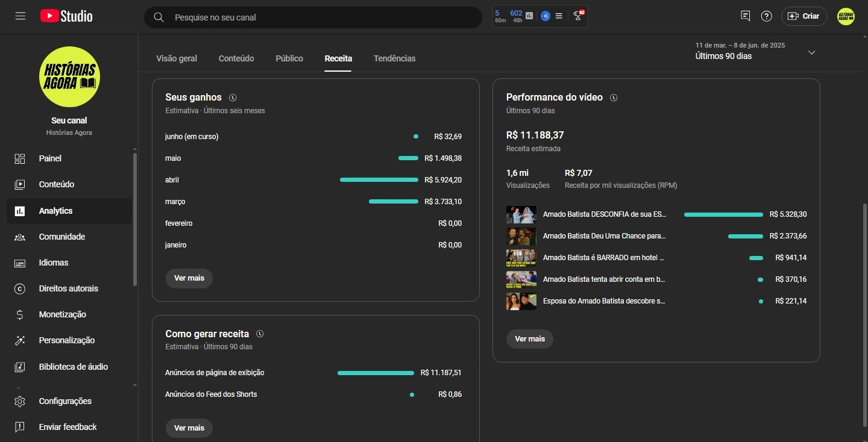
Task: Click the clock icon beside Seus ganhos
Action: coord(233,98)
